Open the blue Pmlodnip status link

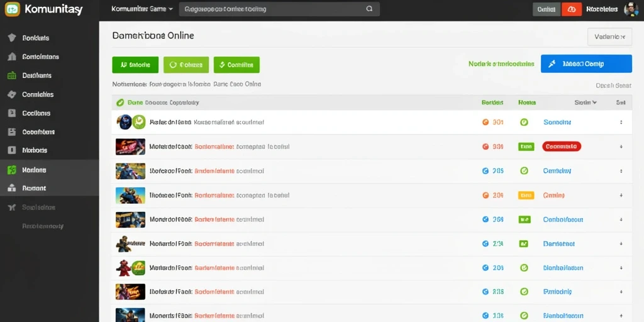tap(557, 292)
